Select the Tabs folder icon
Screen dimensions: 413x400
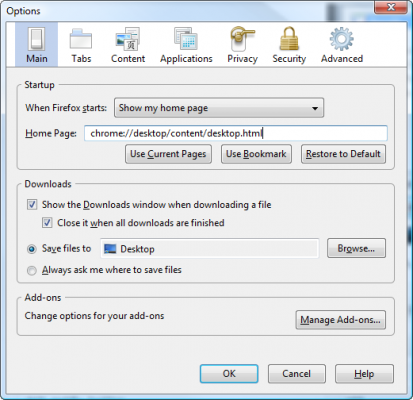pos(81,39)
